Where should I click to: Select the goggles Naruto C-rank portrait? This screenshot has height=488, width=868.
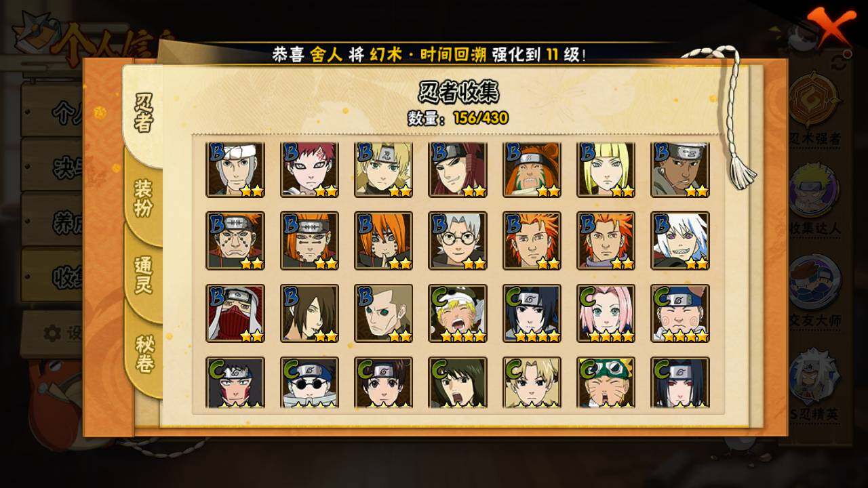(x=606, y=382)
